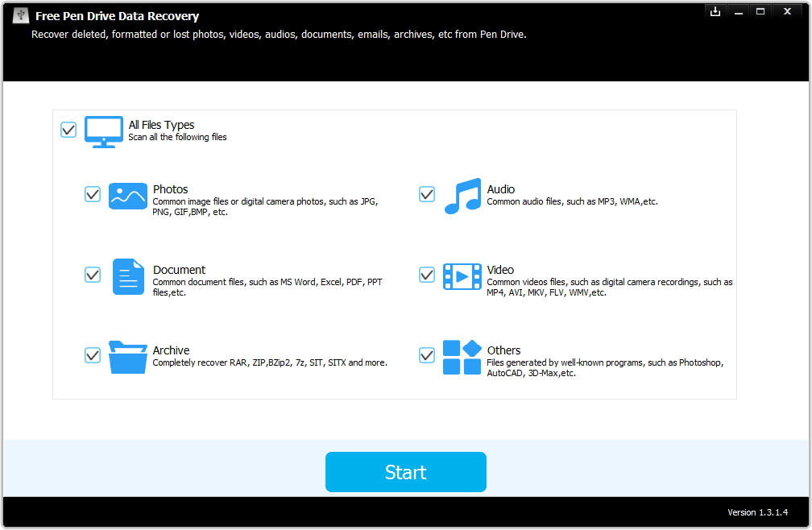812x530 pixels.
Task: Uncheck the Others checkbox
Action: pos(427,355)
